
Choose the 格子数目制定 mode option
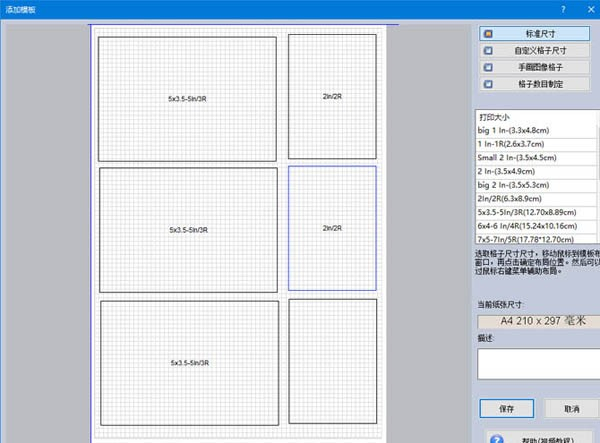coord(538,84)
